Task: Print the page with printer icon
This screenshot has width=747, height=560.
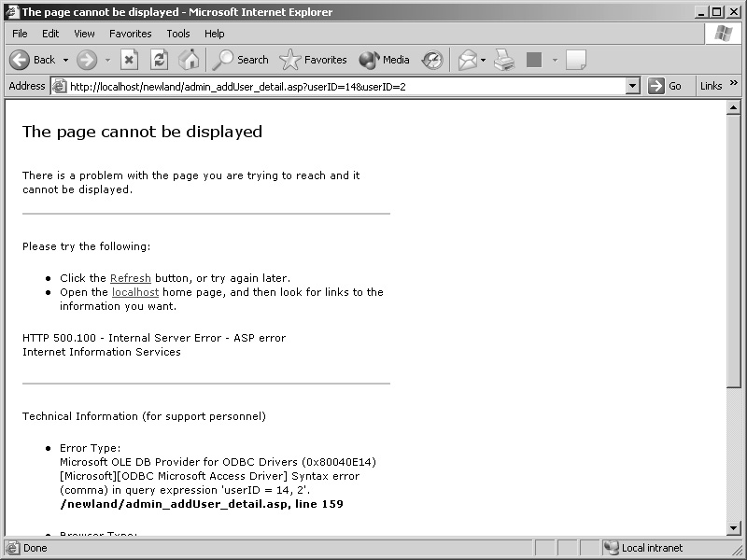Action: (x=504, y=60)
